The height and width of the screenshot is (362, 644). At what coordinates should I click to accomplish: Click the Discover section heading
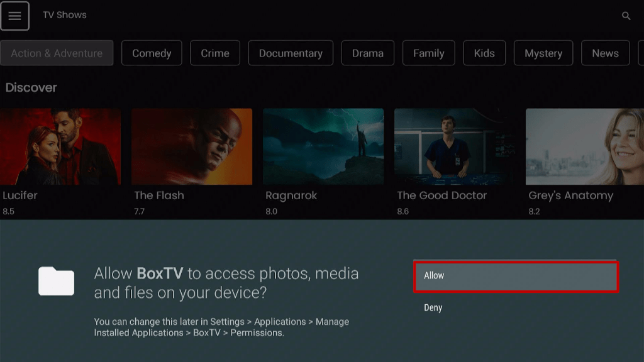pyautogui.click(x=31, y=87)
